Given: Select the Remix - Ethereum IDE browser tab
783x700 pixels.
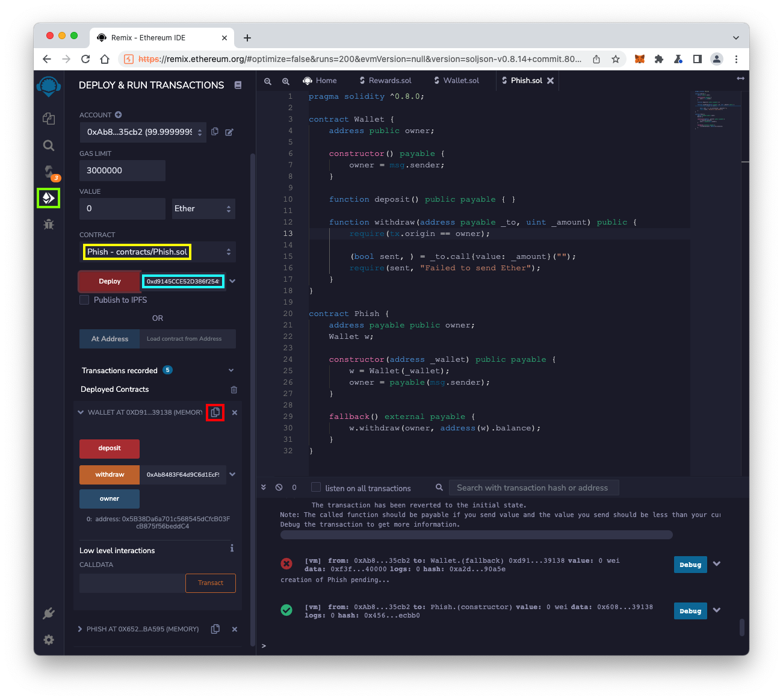Looking at the screenshot, I should click(162, 37).
